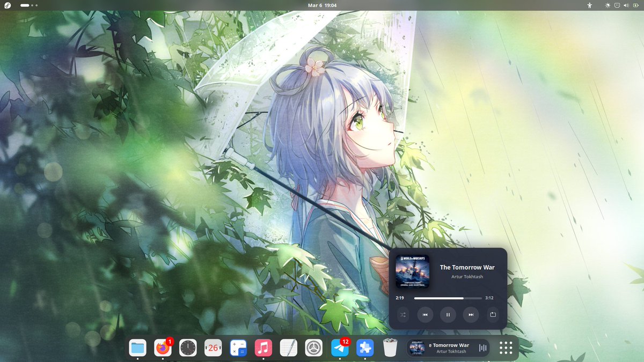The height and width of the screenshot is (362, 644).
Task: Toggle repeat in the media popup
Action: 493,315
